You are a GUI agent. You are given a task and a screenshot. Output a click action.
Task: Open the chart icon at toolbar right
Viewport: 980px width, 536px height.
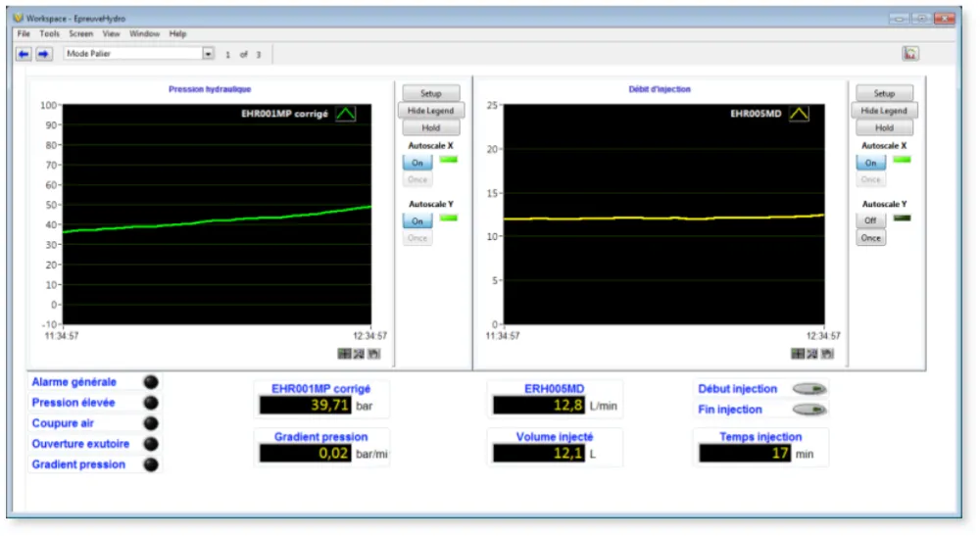tap(910, 54)
